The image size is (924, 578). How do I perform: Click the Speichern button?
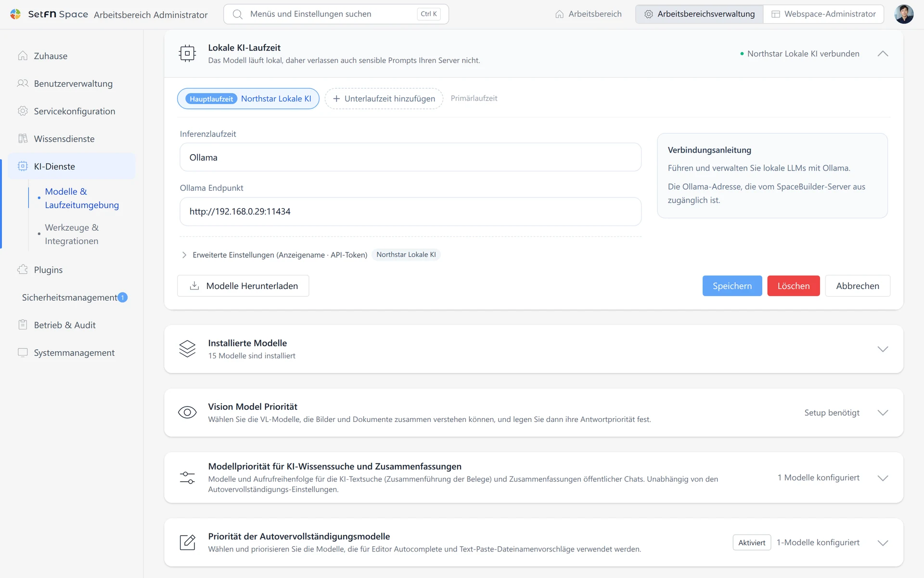(x=732, y=286)
